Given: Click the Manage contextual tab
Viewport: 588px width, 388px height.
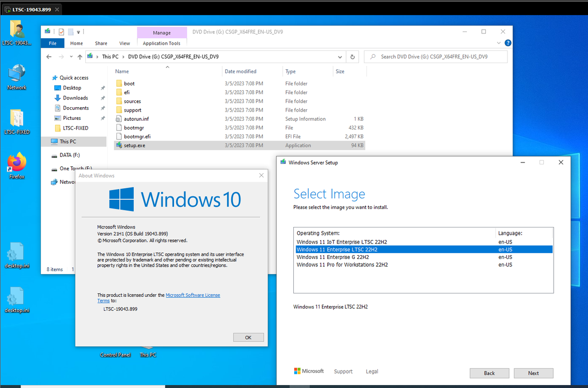Looking at the screenshot, I should (162, 32).
